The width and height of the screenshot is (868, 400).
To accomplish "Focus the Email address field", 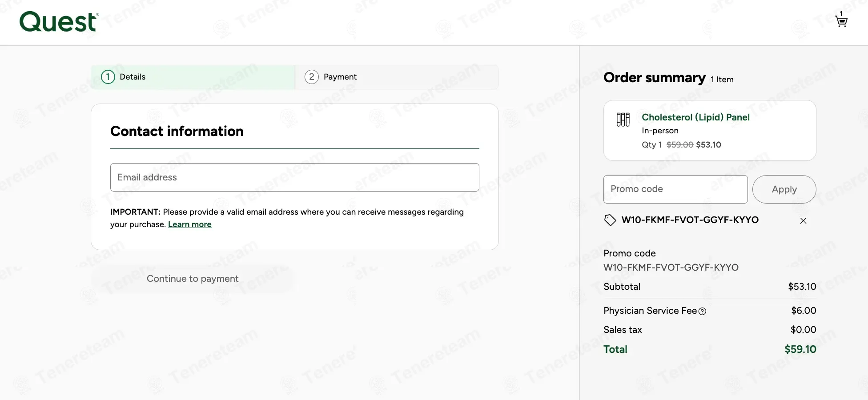I will tap(294, 177).
